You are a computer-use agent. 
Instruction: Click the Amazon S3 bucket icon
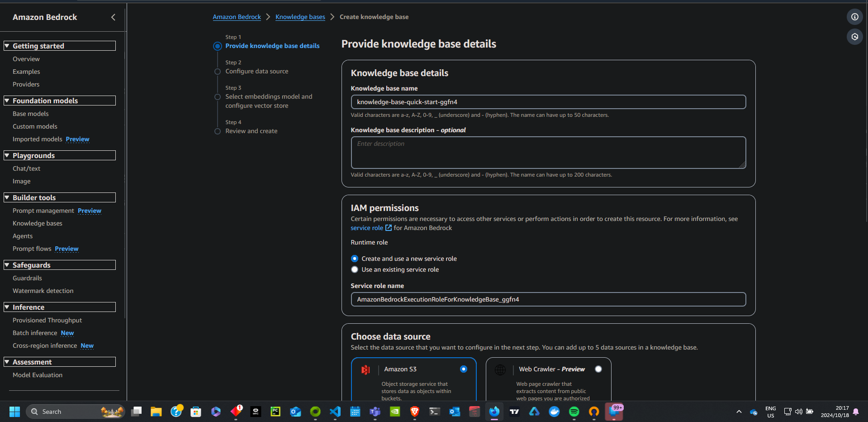pos(365,370)
